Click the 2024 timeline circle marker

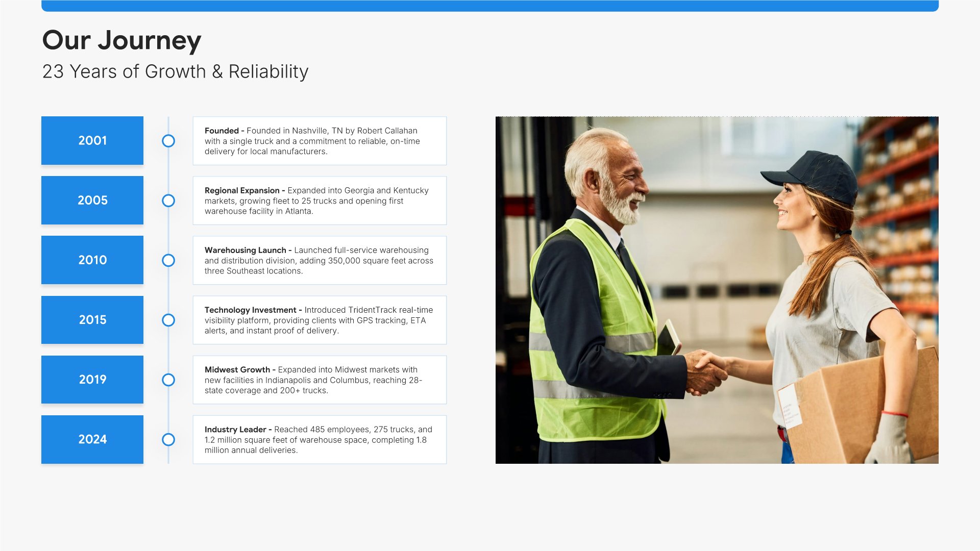pos(168,439)
